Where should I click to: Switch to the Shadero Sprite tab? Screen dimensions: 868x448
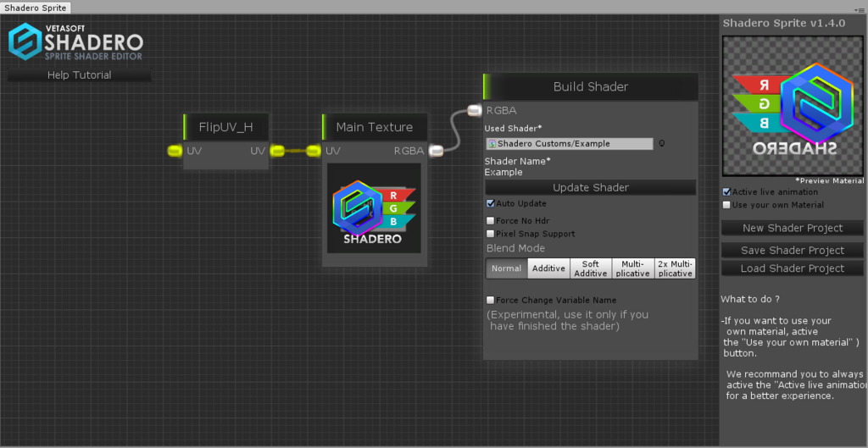coord(36,8)
